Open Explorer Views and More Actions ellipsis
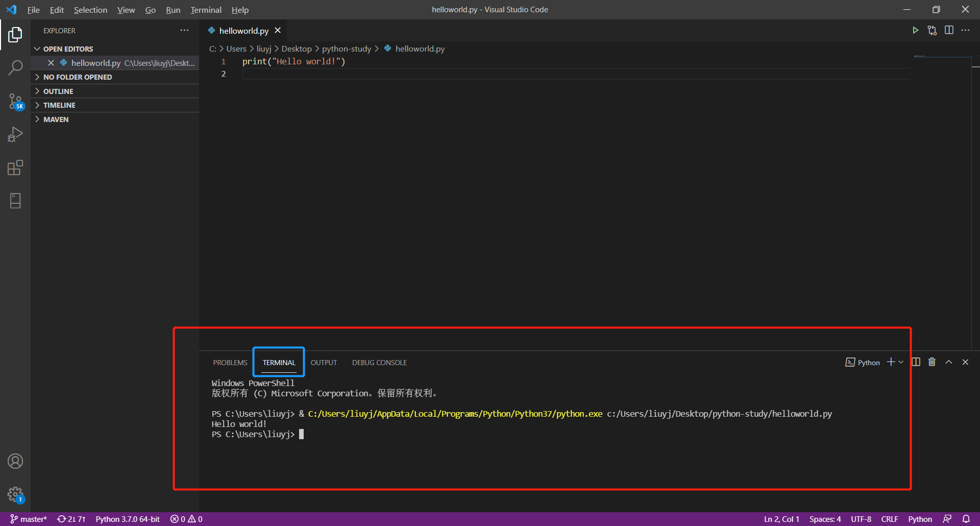 184,30
